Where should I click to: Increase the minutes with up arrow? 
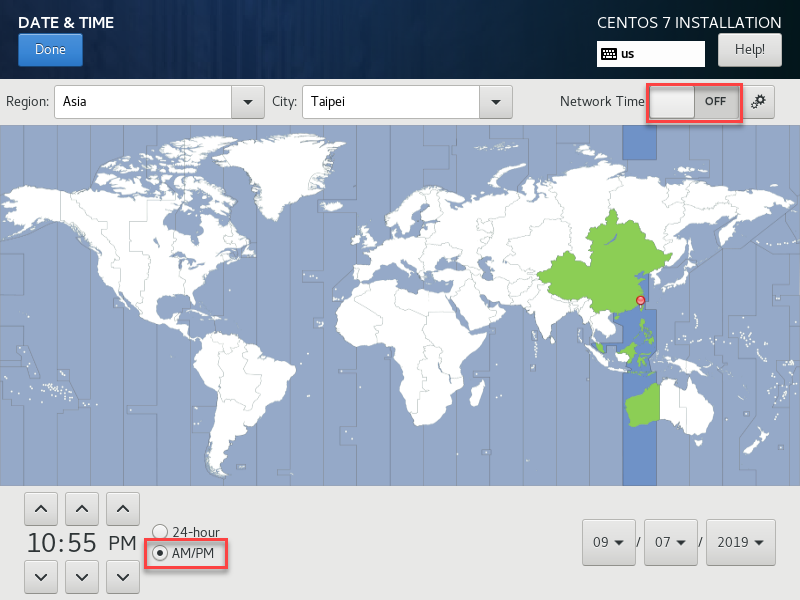[x=82, y=509]
